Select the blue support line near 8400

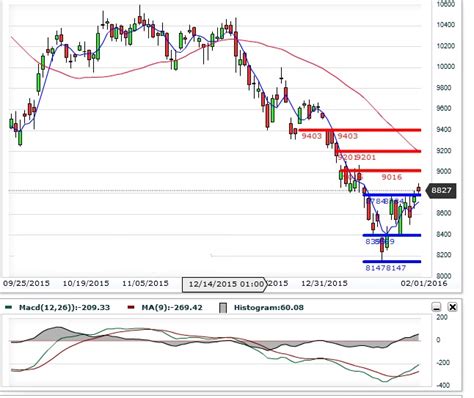[392, 235]
